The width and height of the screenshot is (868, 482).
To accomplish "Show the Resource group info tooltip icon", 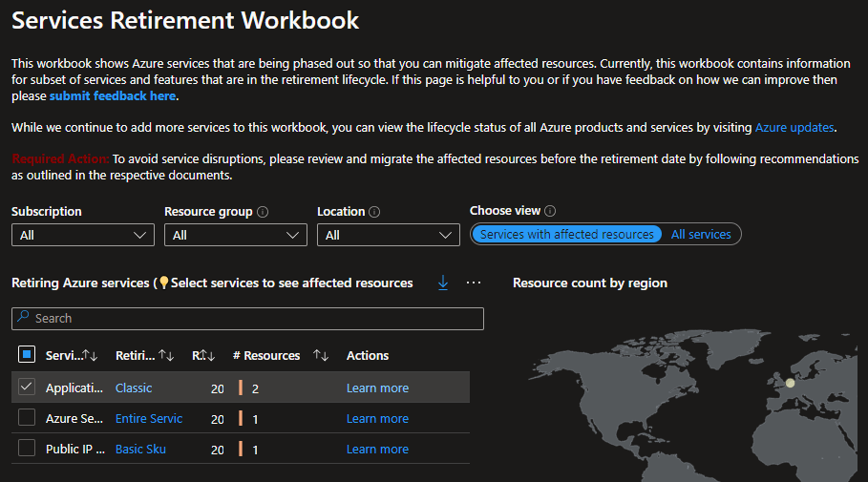I will (263, 212).
